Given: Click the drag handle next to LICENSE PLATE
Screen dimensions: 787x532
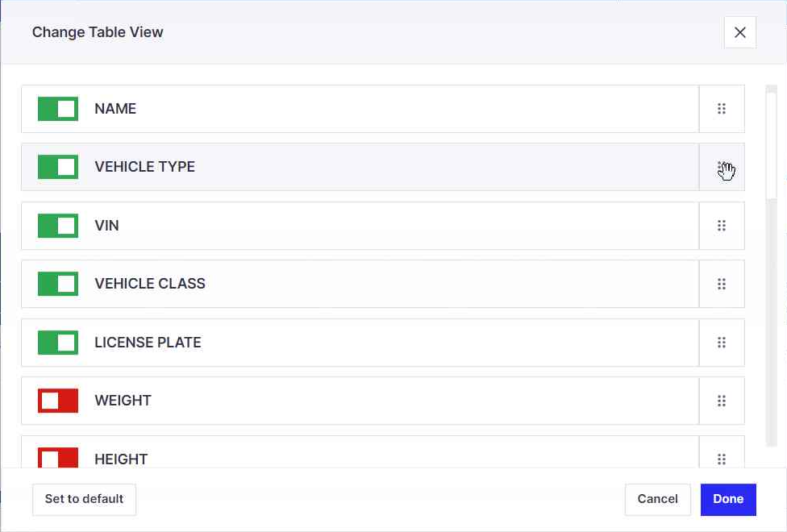Looking at the screenshot, I should [x=722, y=342].
